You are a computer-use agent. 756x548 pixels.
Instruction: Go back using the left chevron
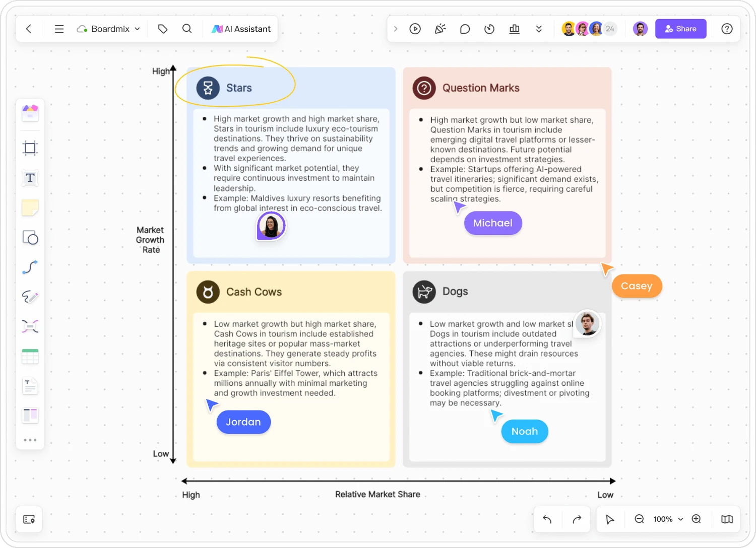29,29
